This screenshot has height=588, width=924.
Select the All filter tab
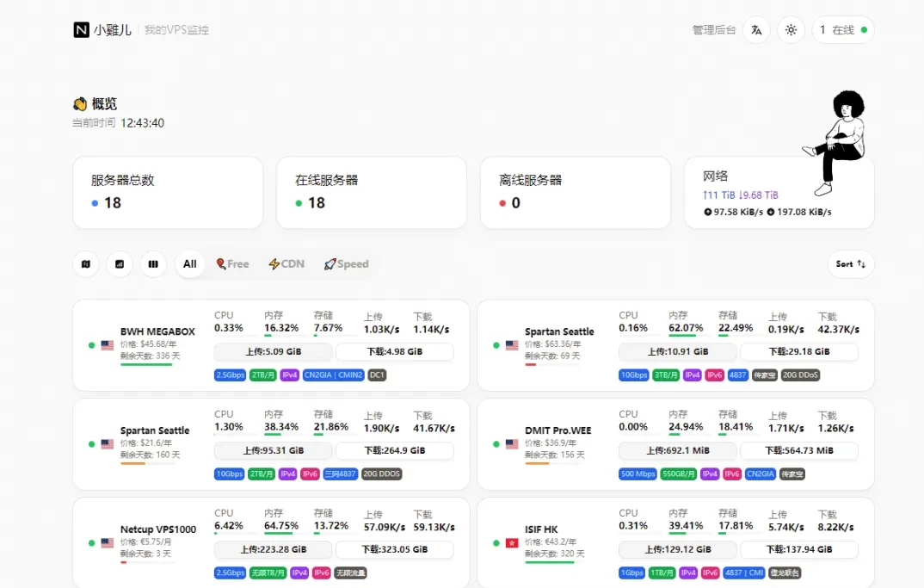tap(190, 264)
